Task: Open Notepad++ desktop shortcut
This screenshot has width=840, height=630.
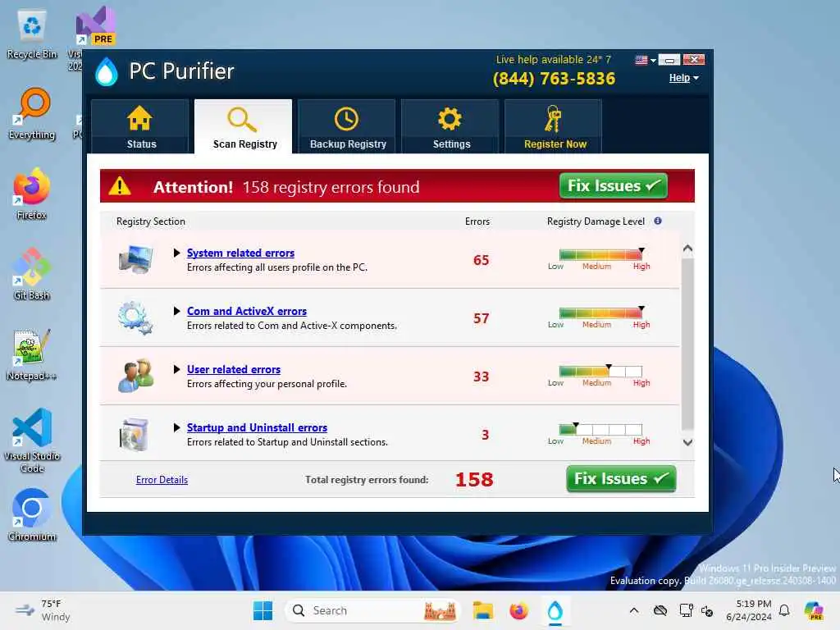Action: click(x=32, y=354)
